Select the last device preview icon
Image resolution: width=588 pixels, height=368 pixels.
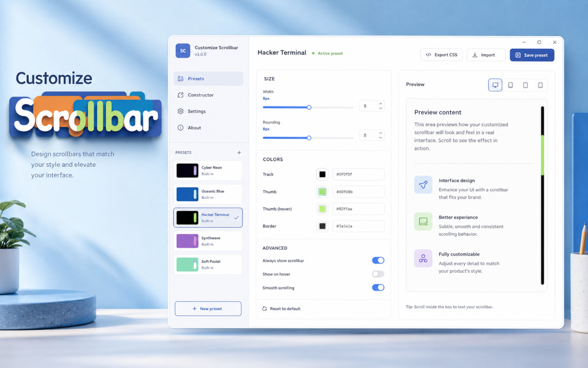[x=540, y=85]
